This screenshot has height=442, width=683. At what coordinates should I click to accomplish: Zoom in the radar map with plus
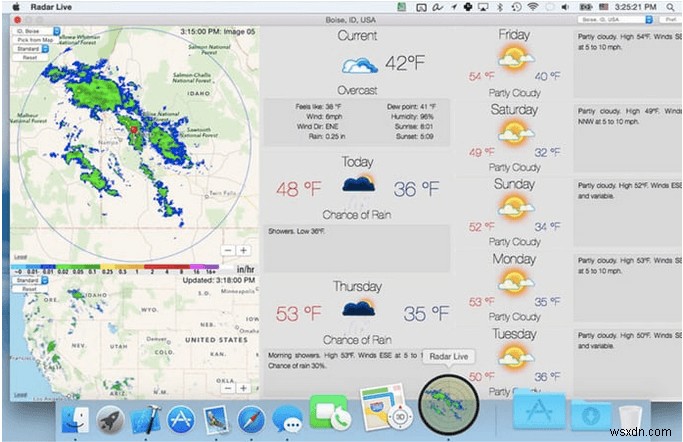(x=244, y=250)
